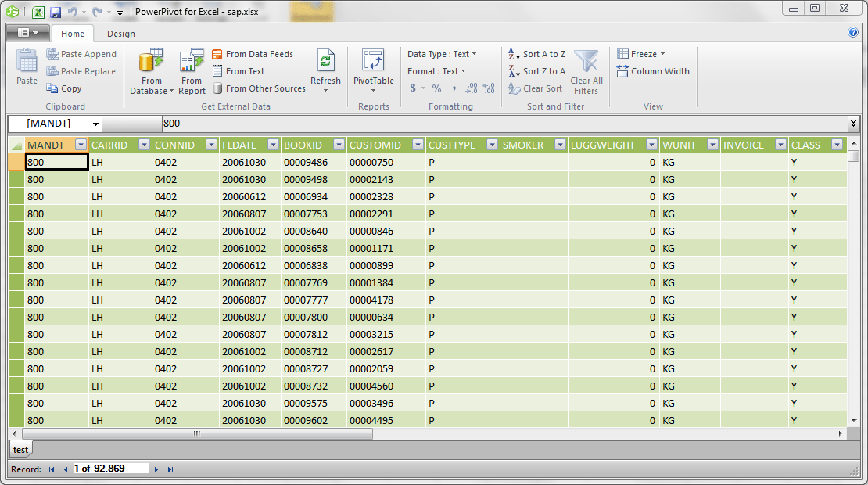Viewport: 868px width, 485px height.
Task: Open WUNIT column filter dropdown
Action: pyautogui.click(x=712, y=145)
